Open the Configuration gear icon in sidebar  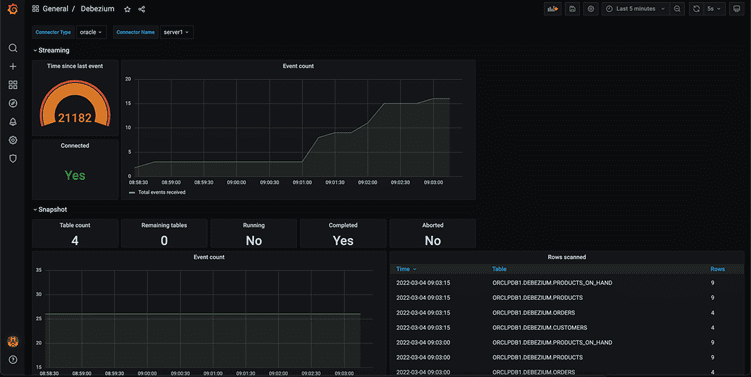tap(13, 140)
